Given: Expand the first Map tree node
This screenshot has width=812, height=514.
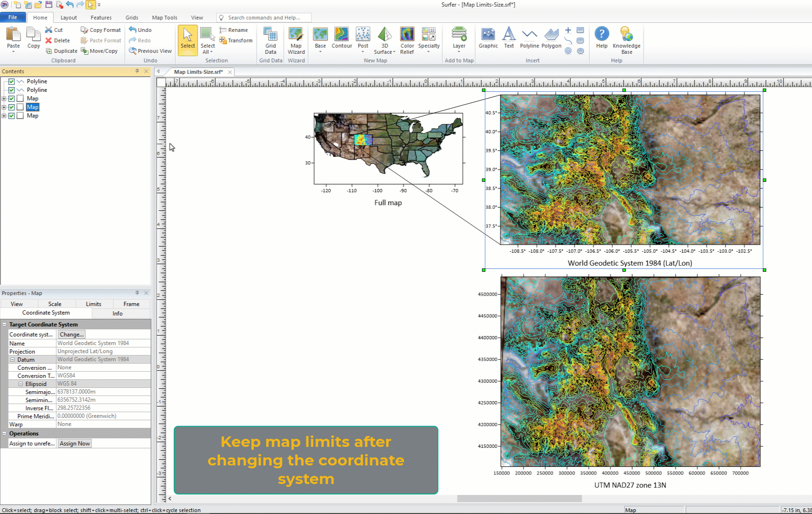Looking at the screenshot, I should coord(4,99).
